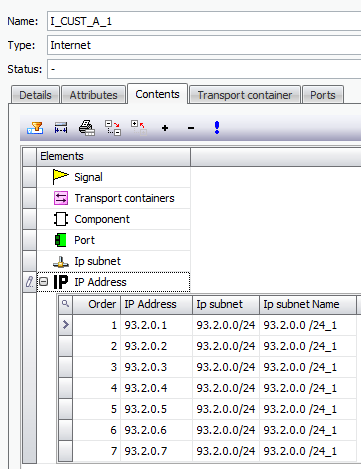
Task: Select the Component tree row
Action: point(114,219)
